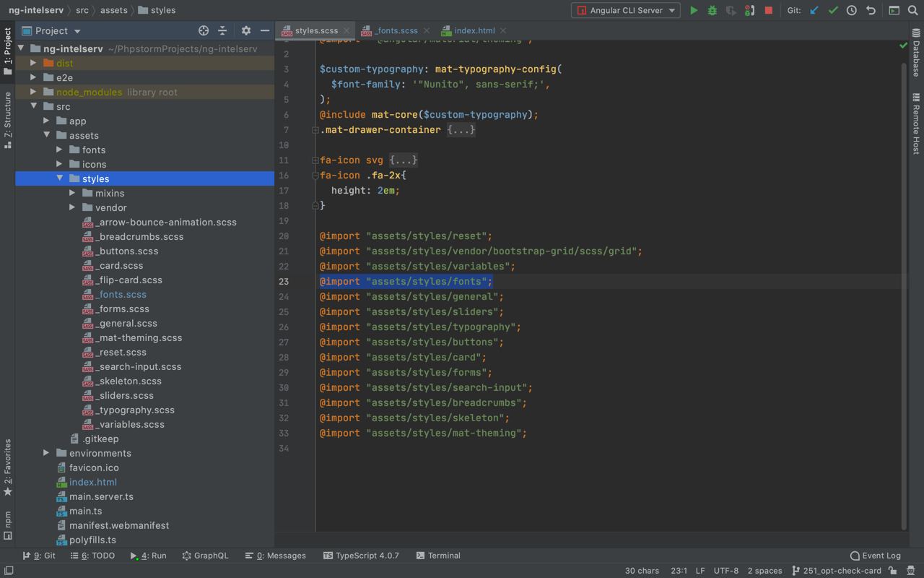The image size is (924, 578).
Task: Open the Terminal tool window tab
Action: [438, 556]
